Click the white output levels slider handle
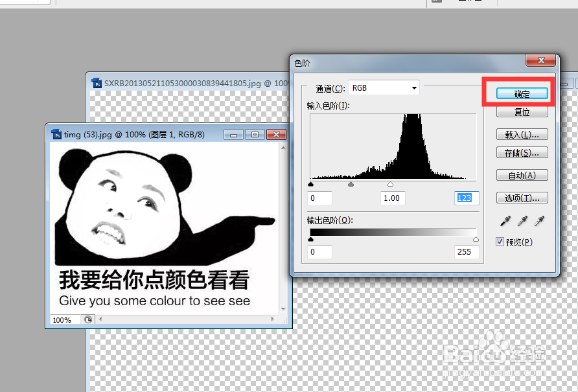 click(x=476, y=239)
